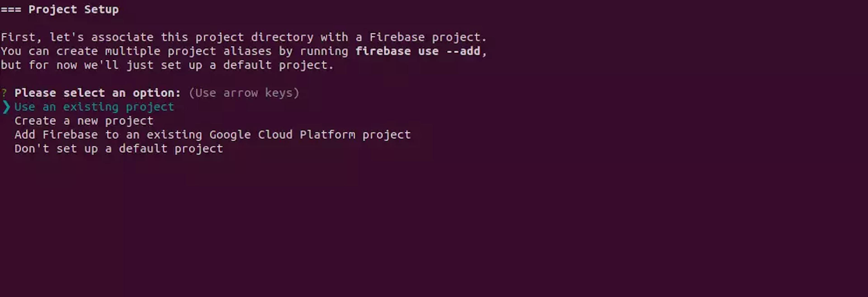
Task: Click the bold "firebase use --add" command
Action: [x=417, y=51]
